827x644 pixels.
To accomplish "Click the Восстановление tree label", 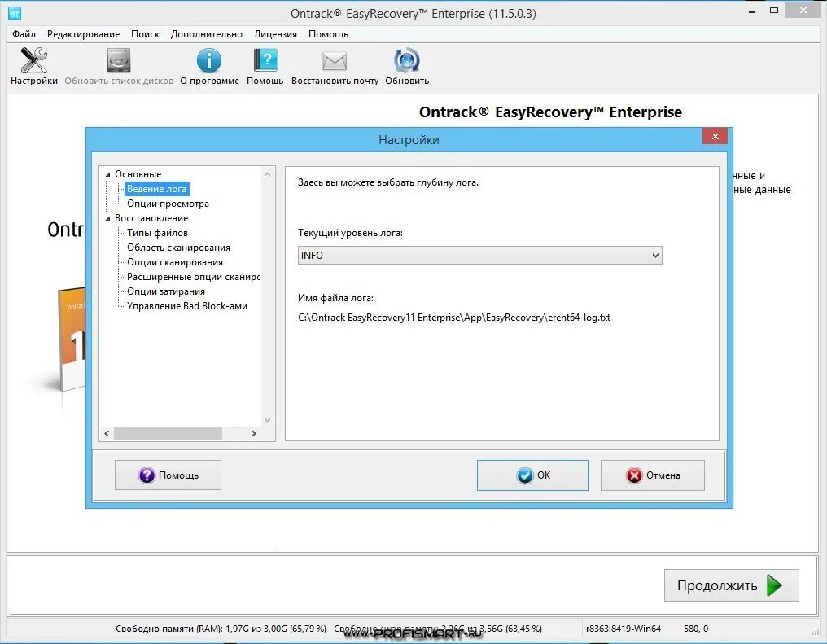I will pyautogui.click(x=151, y=218).
